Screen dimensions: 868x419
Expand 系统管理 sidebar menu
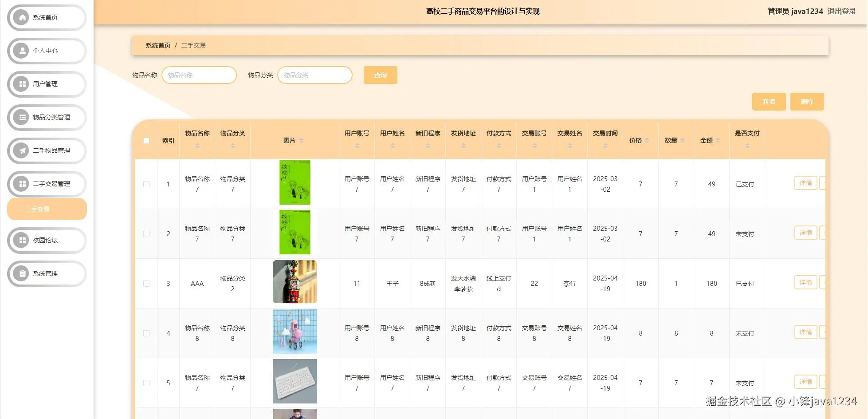coord(47,273)
